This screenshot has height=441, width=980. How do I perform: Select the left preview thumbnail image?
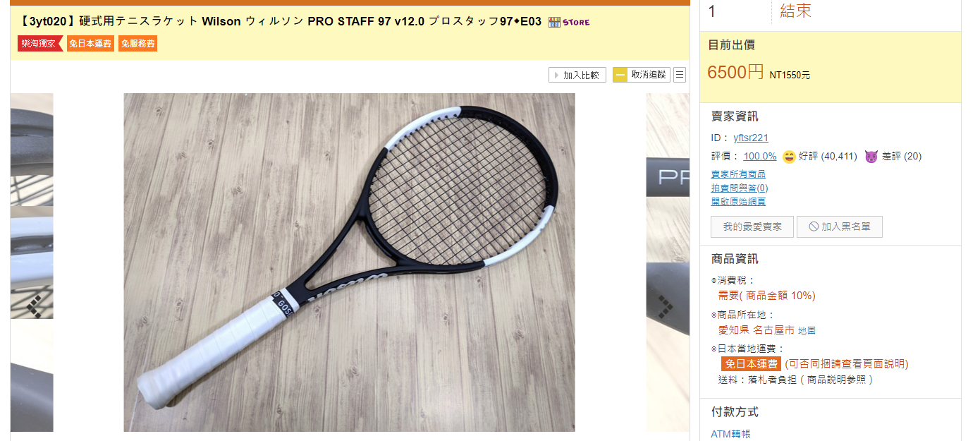(x=32, y=262)
